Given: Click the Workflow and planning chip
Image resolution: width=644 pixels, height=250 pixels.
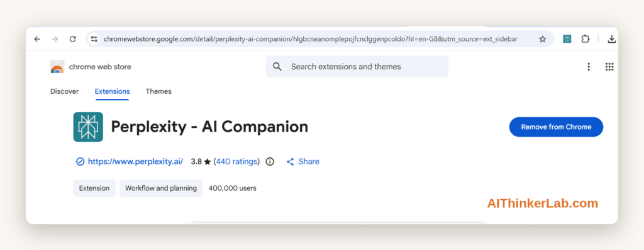Looking at the screenshot, I should click(x=161, y=188).
